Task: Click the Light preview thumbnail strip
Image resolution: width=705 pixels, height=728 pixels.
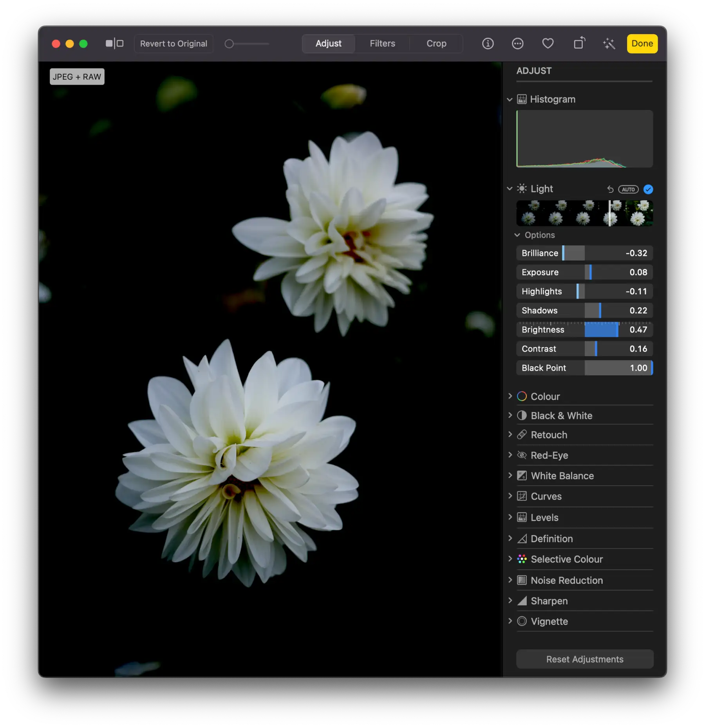Action: click(584, 213)
